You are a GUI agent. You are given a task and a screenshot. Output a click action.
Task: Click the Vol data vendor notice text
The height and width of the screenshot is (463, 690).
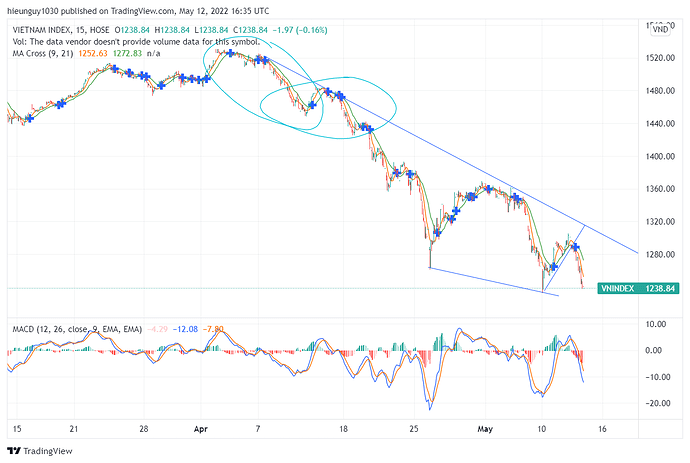coord(136,42)
